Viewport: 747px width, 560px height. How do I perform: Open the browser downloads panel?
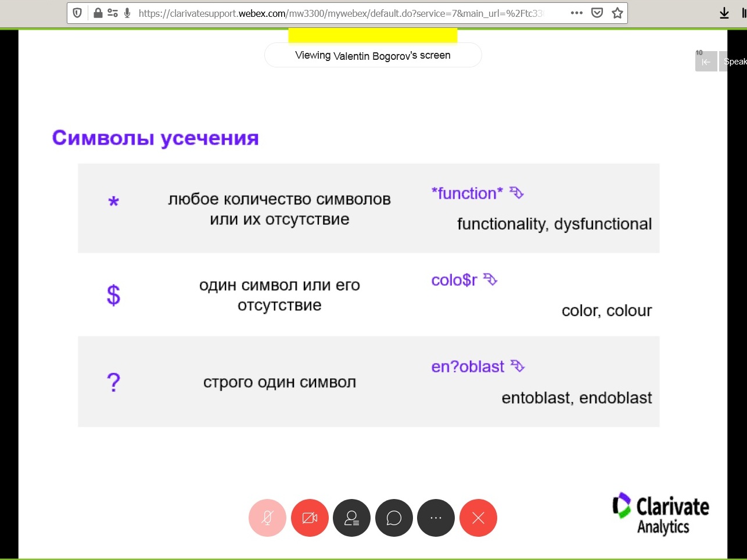724,13
